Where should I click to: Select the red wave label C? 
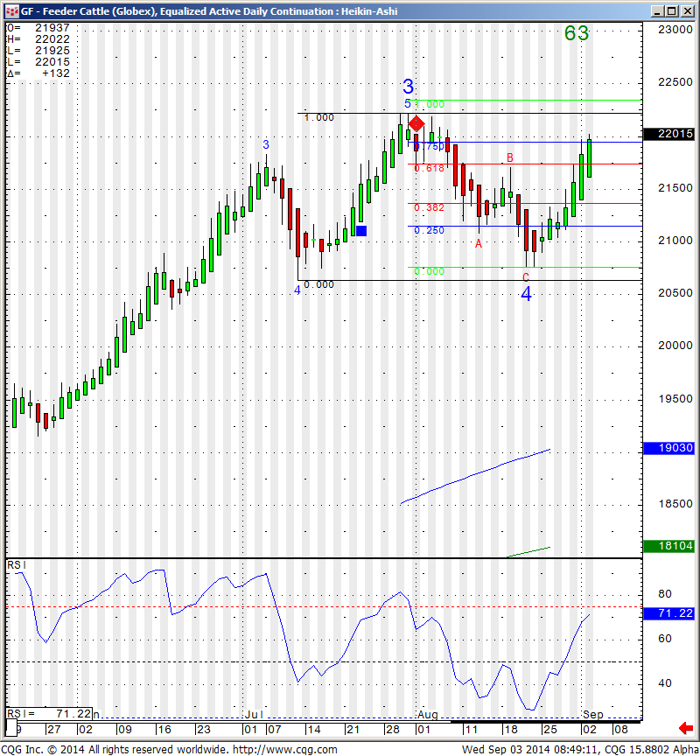pyautogui.click(x=526, y=276)
